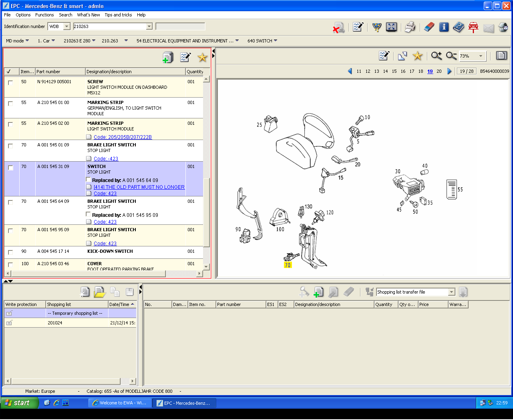This screenshot has width=513, height=420.
Task: Open the 210263 identification number dropdown
Action: [149, 26]
